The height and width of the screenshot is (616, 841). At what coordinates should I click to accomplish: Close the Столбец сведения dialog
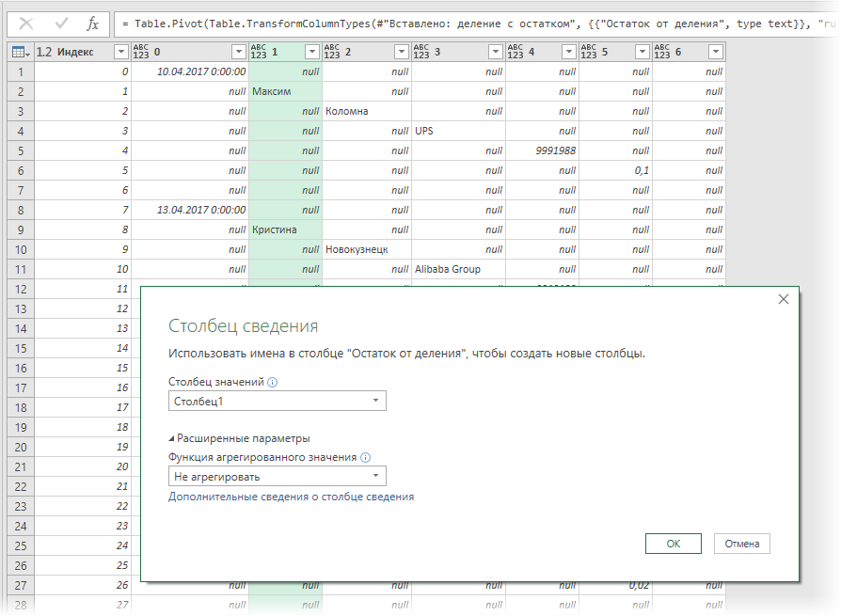[x=783, y=299]
